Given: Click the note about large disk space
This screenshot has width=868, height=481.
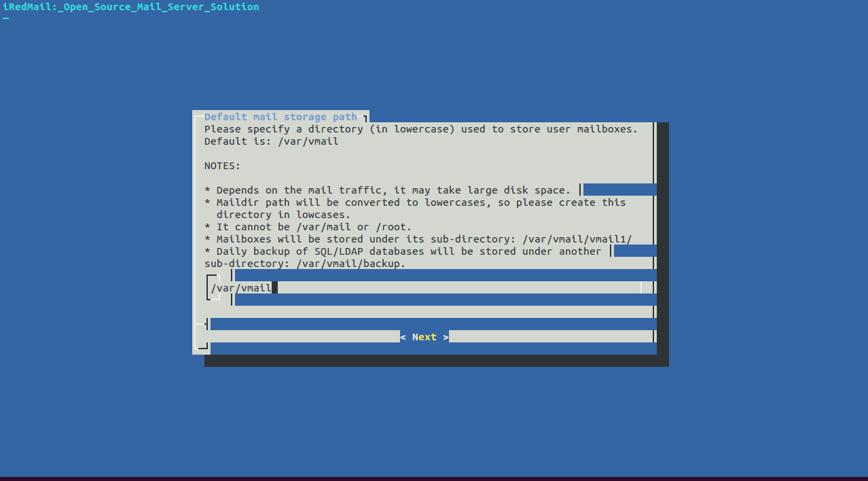Looking at the screenshot, I should click(x=388, y=190).
